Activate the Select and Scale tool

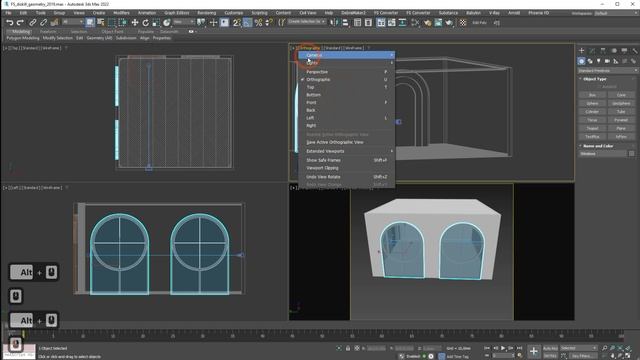point(156,22)
